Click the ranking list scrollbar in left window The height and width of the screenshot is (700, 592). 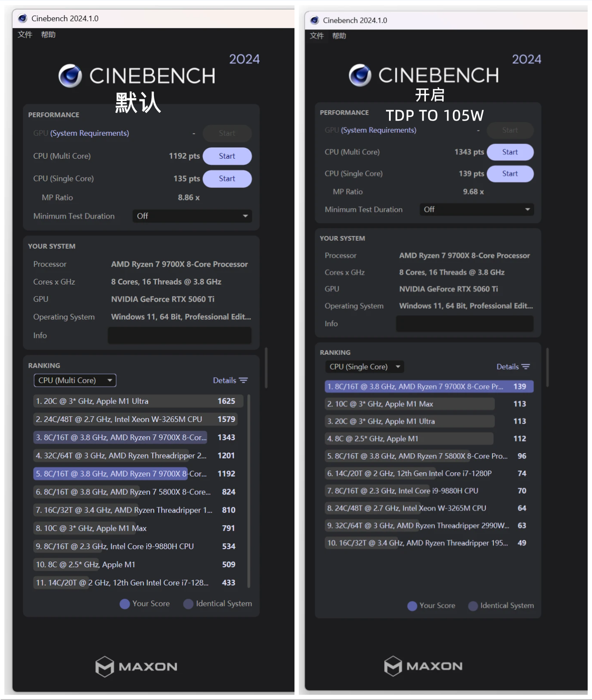coord(249,491)
